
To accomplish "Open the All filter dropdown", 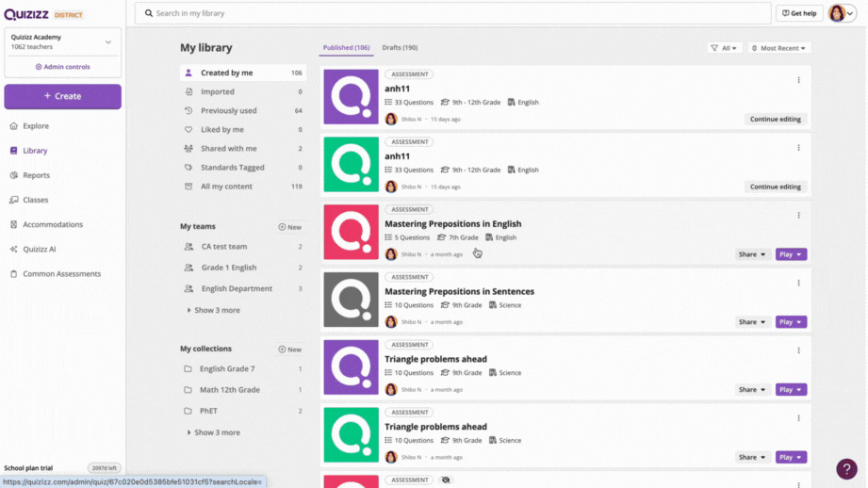I will point(724,48).
